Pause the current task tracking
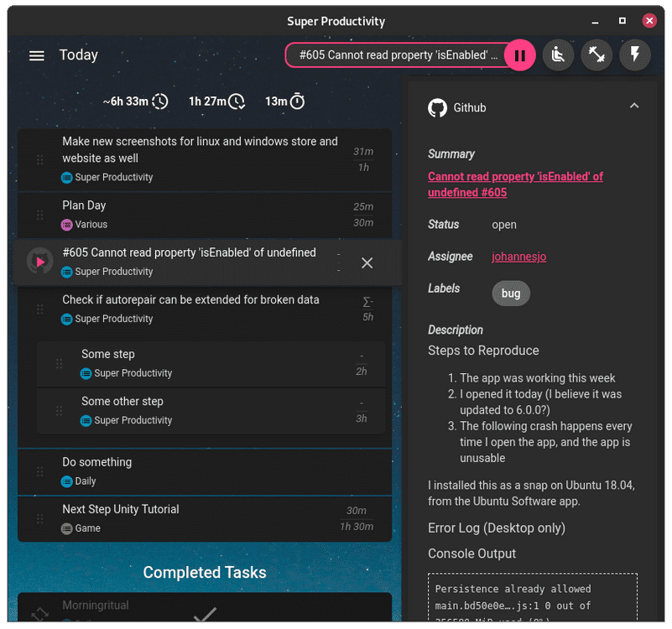 (x=519, y=55)
